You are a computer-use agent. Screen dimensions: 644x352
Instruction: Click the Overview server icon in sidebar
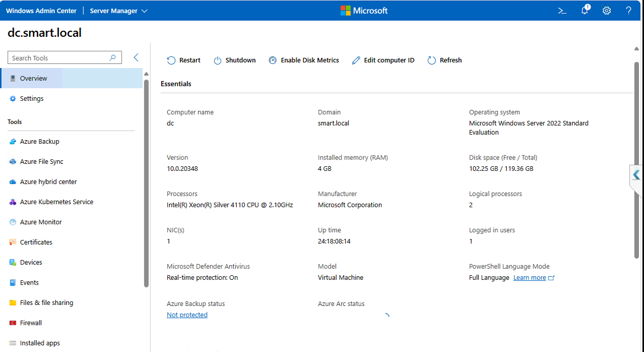tap(13, 78)
